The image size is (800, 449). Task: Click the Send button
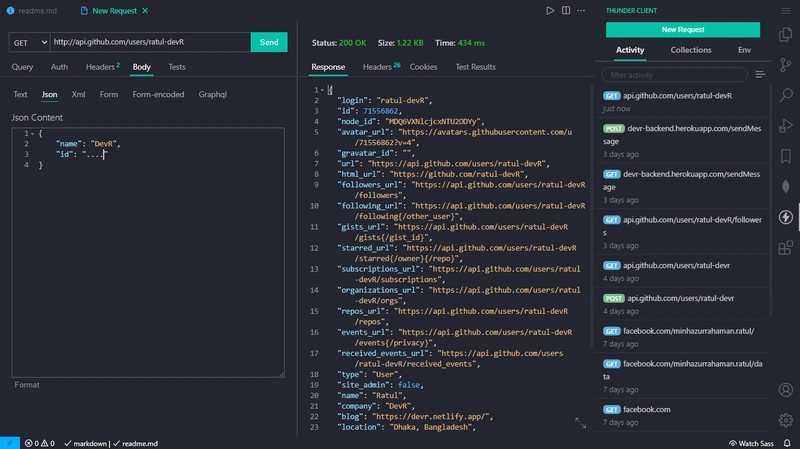coord(269,42)
